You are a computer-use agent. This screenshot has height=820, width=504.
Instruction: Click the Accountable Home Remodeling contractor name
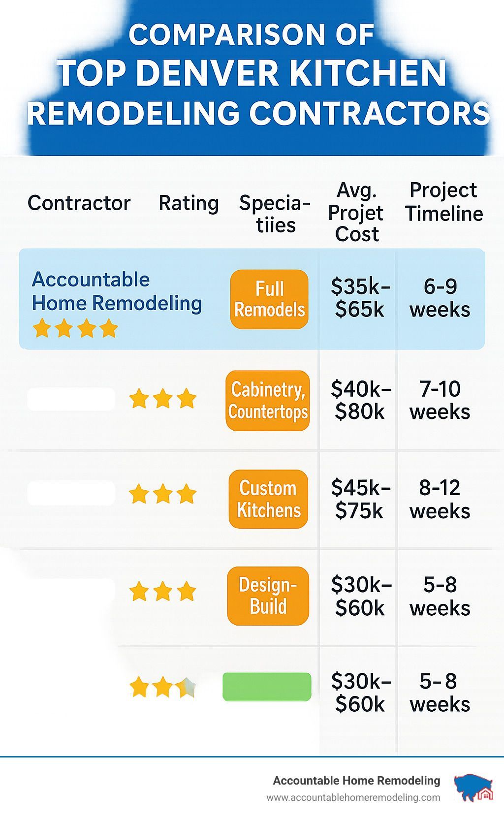coord(117,291)
